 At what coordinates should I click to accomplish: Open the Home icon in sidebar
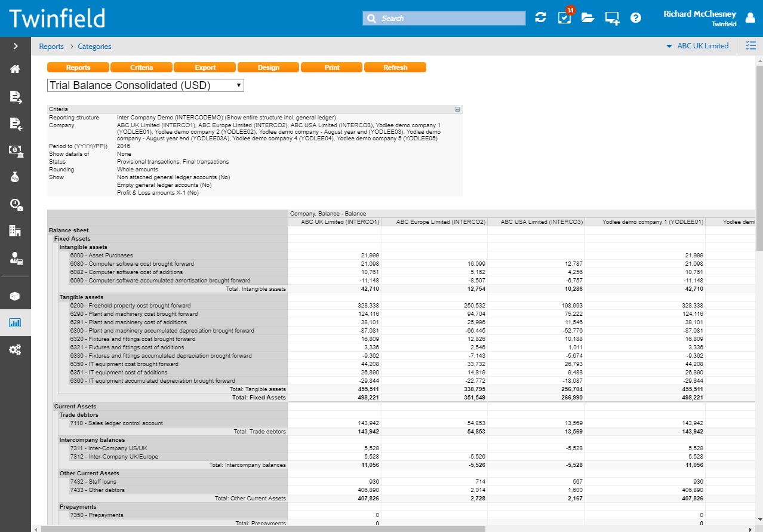(x=16, y=69)
